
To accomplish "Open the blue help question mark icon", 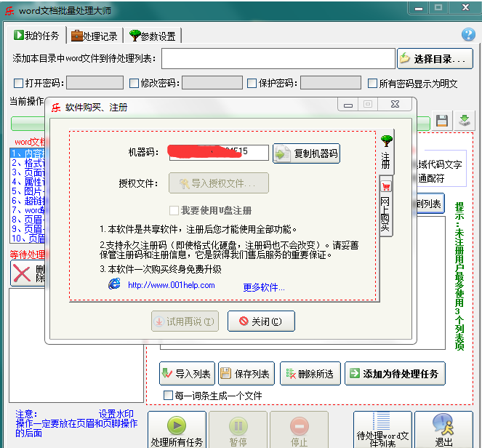I will pyautogui.click(x=468, y=35).
